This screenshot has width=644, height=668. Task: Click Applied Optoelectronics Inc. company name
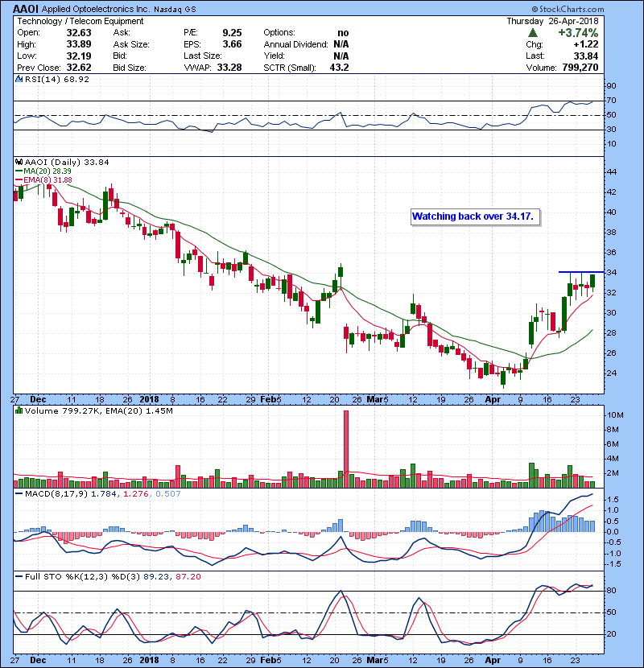point(96,9)
